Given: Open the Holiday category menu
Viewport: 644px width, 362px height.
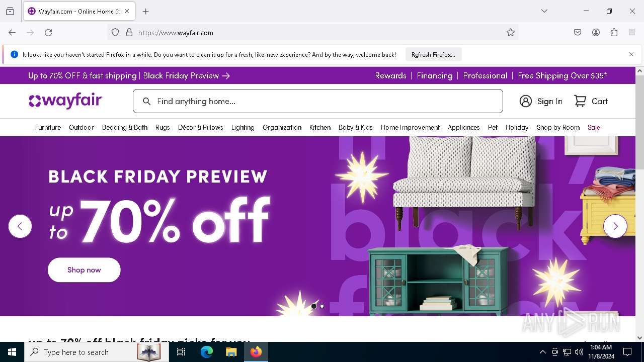Looking at the screenshot, I should [517, 128].
